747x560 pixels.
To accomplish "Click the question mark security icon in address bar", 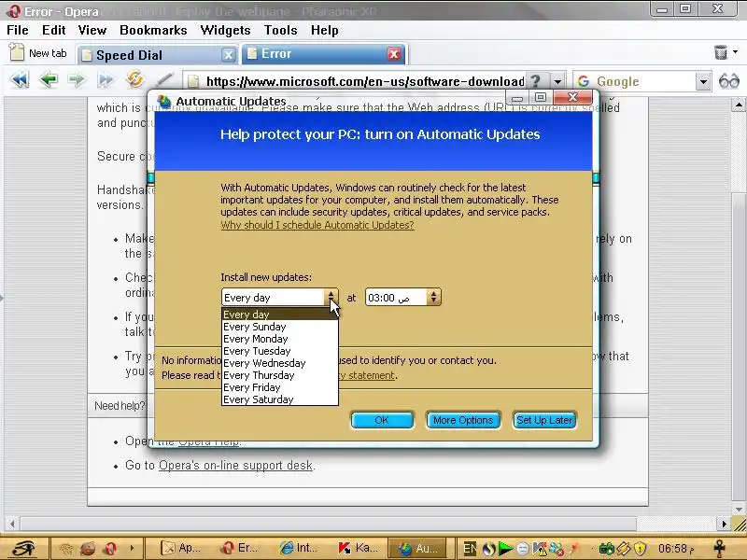I will click(x=535, y=81).
